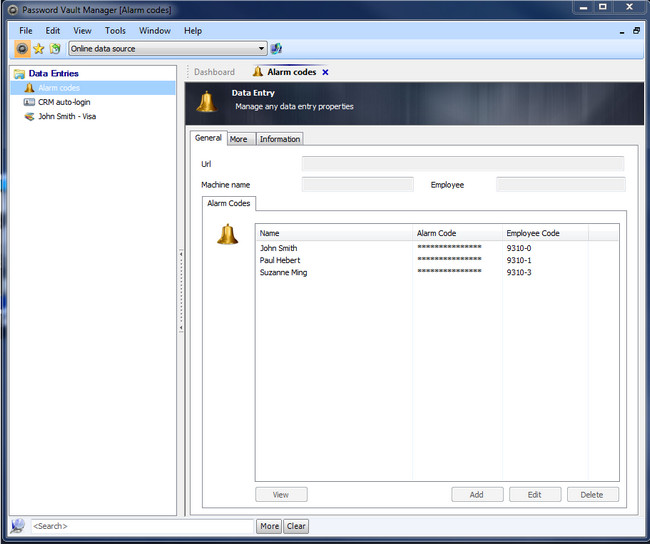The height and width of the screenshot is (544, 650).
Task: Click the More button next to search
Action: click(269, 526)
